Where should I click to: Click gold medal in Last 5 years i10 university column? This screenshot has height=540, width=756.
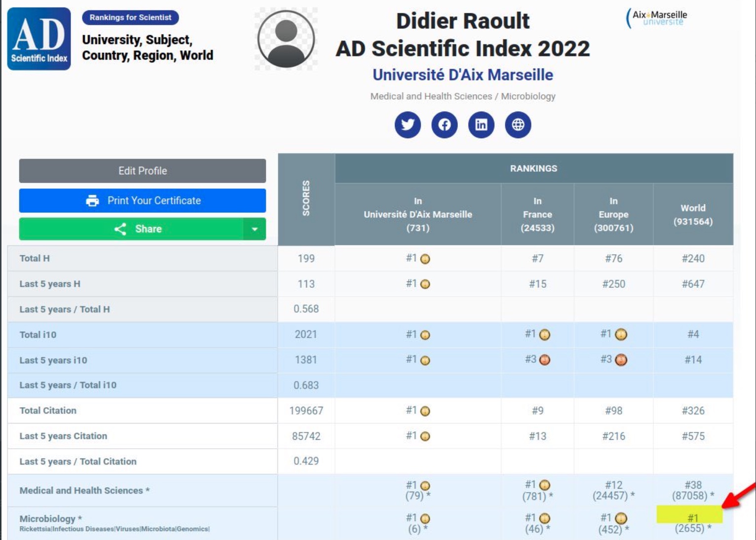coord(425,360)
